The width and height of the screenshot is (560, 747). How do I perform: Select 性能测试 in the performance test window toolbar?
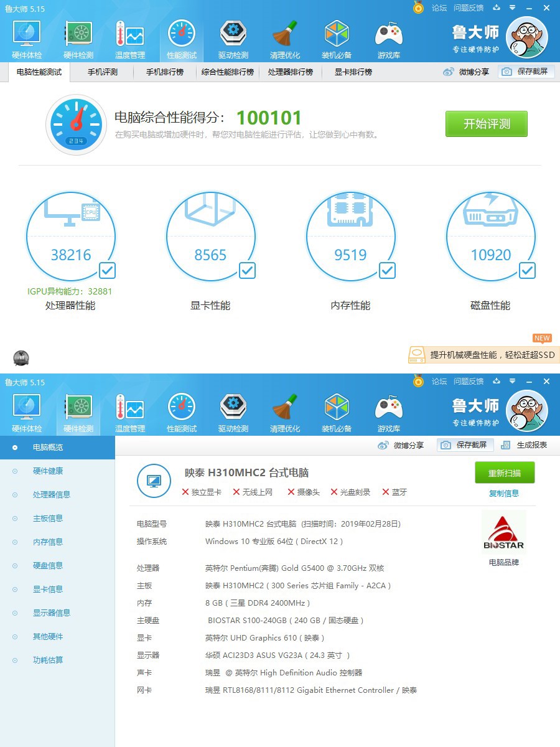[x=182, y=40]
